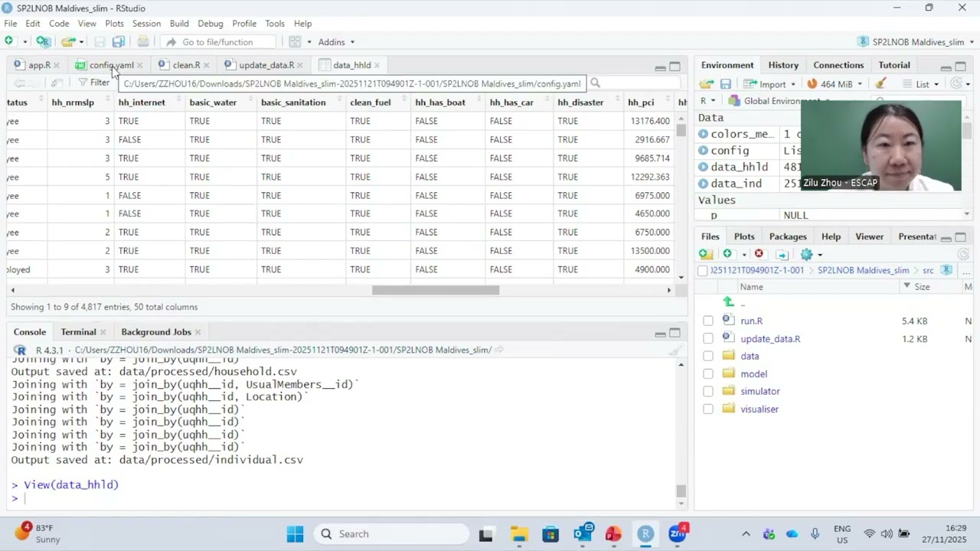
Task: Open the Import Dataset dropdown
Action: pos(769,83)
